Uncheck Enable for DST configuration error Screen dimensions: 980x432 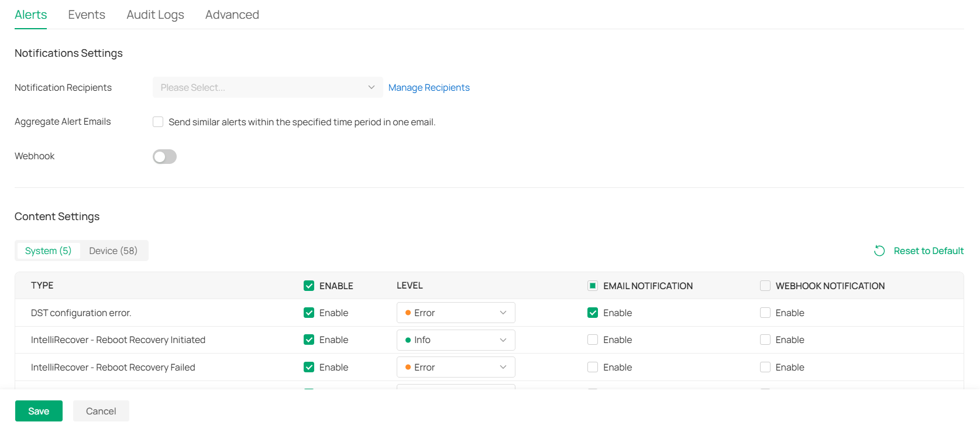tap(309, 313)
